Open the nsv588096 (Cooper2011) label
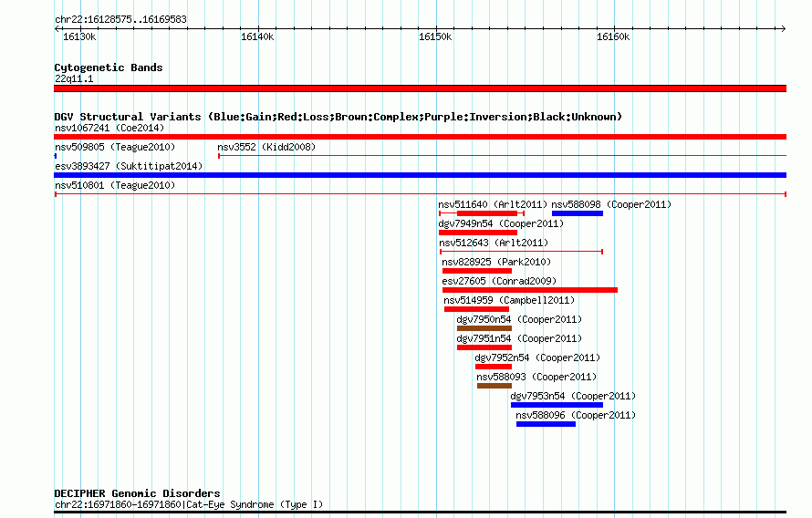The image size is (812, 518). click(576, 415)
